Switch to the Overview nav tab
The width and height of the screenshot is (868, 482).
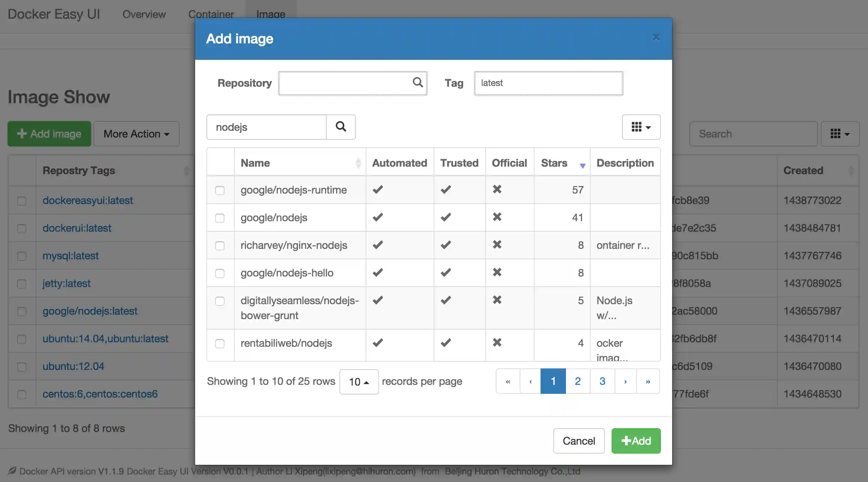(144, 14)
